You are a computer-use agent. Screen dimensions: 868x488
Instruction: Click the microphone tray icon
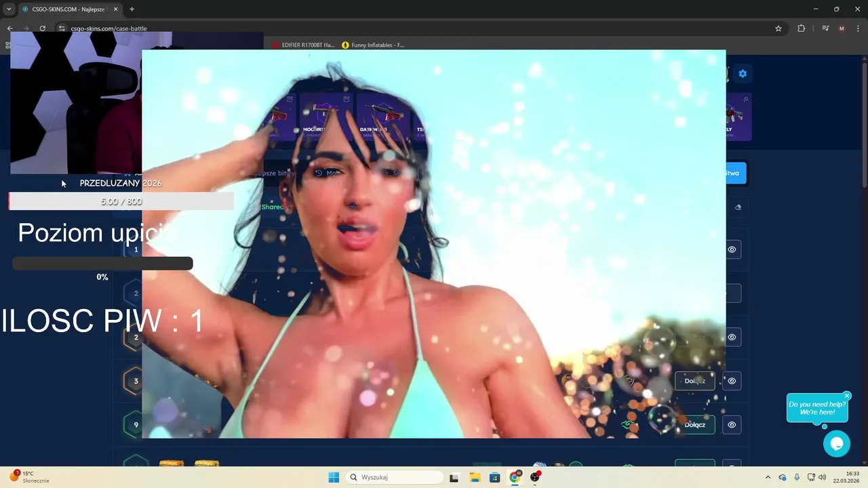pyautogui.click(x=797, y=477)
